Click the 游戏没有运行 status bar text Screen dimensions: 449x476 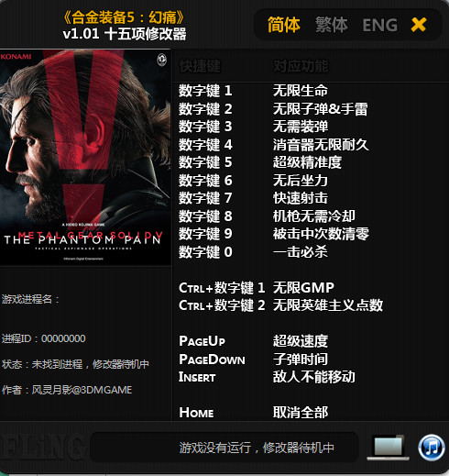(257, 448)
